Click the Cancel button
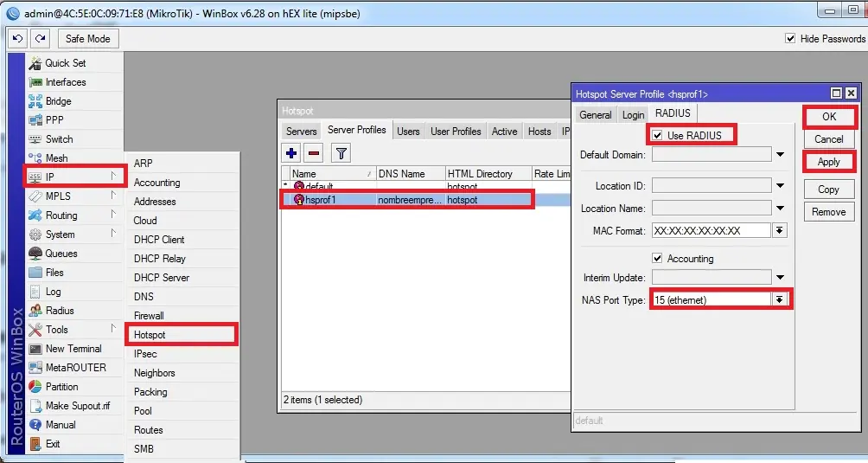868x463 pixels. coord(829,139)
